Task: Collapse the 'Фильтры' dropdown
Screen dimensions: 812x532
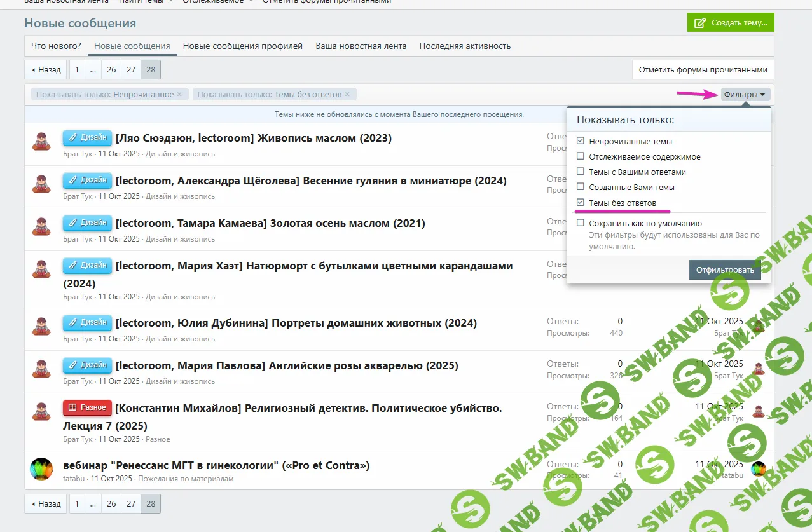Action: pyautogui.click(x=745, y=95)
